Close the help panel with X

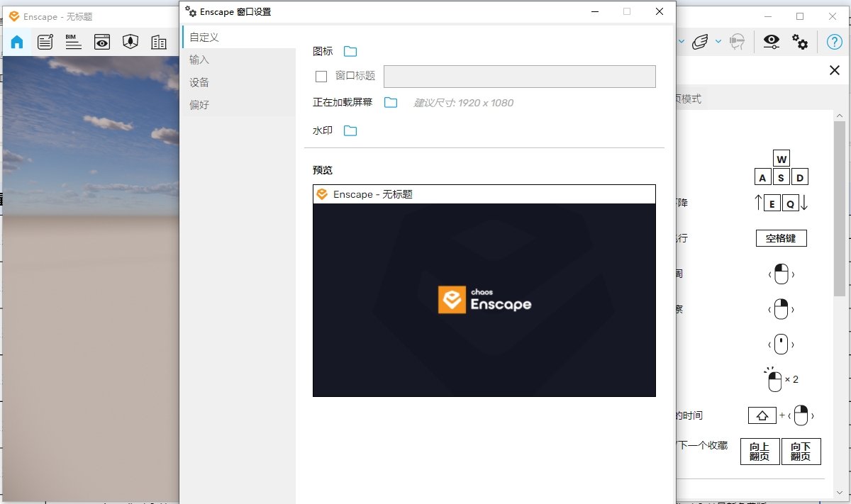tap(835, 70)
